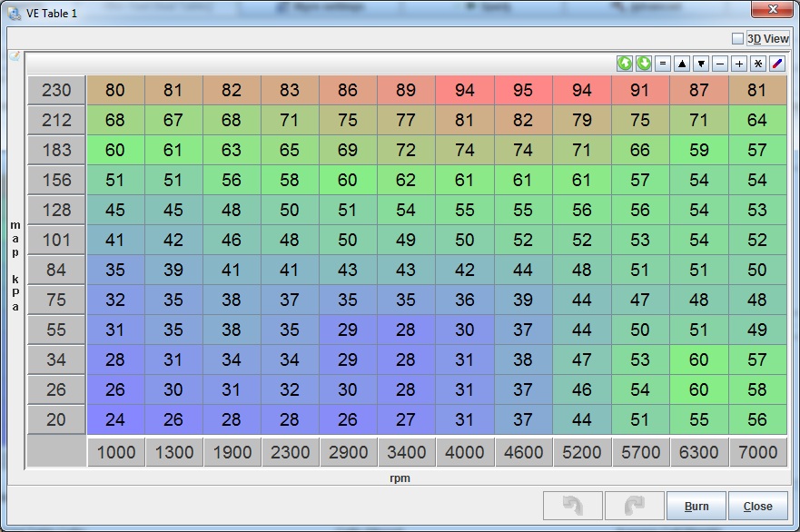
Task: Select cell 64 at 212 kPa, 7000 rpm
Action: click(x=757, y=121)
